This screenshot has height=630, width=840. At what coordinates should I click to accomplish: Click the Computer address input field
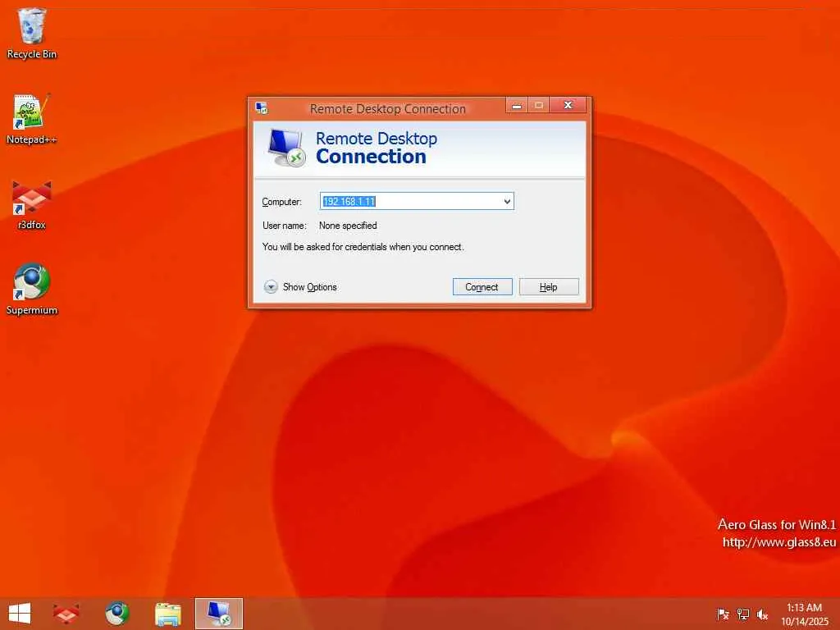[x=417, y=202]
